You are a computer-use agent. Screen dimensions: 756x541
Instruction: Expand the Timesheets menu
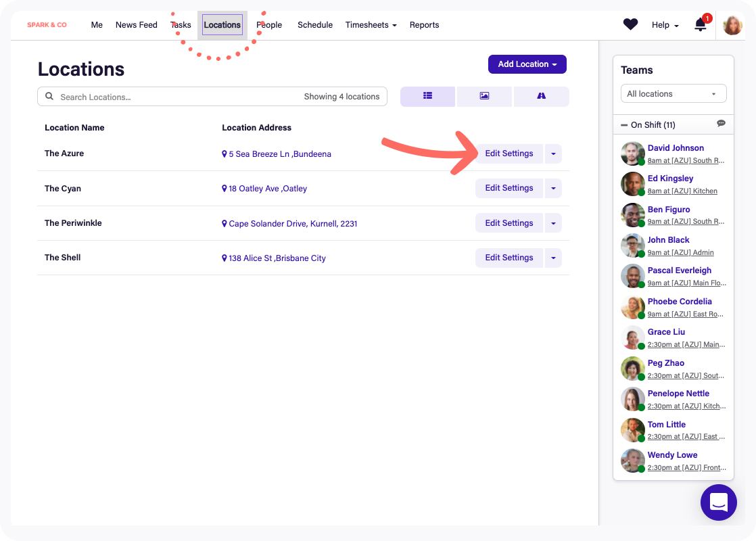pos(371,25)
